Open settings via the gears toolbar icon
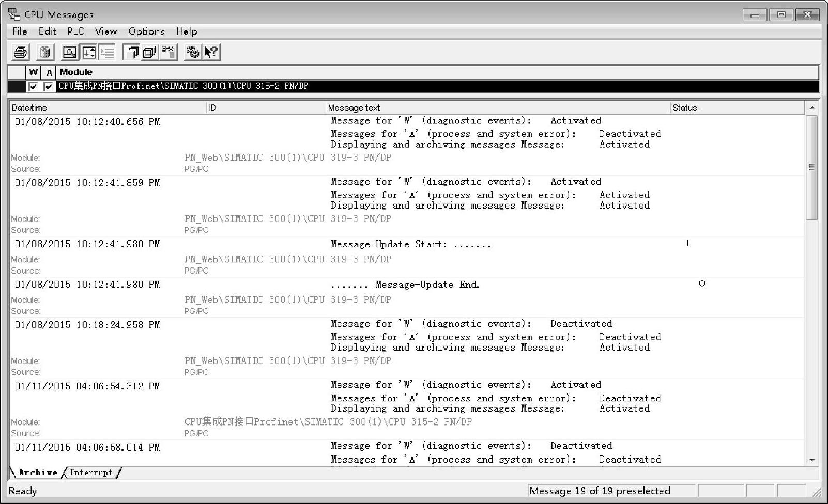This screenshot has height=504, width=828. click(x=193, y=52)
